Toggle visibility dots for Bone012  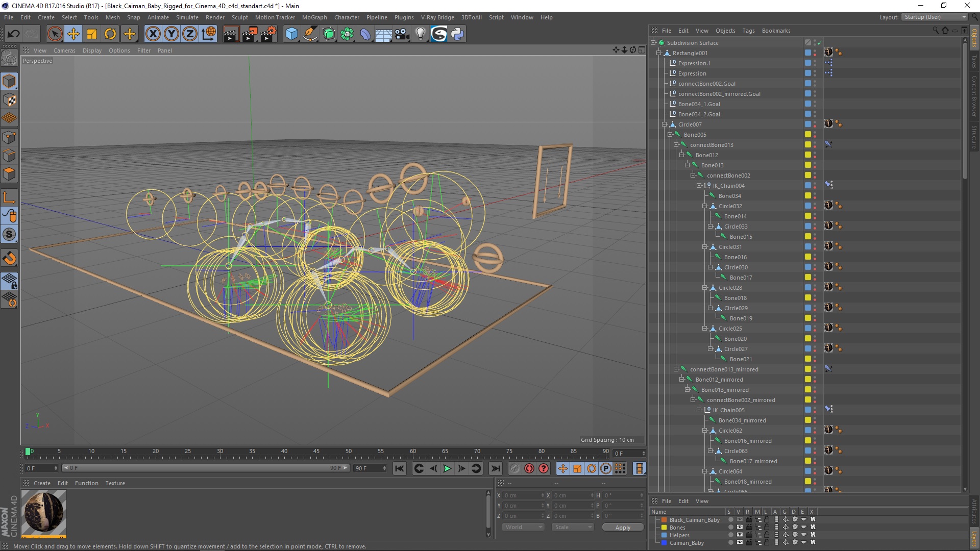(x=815, y=155)
